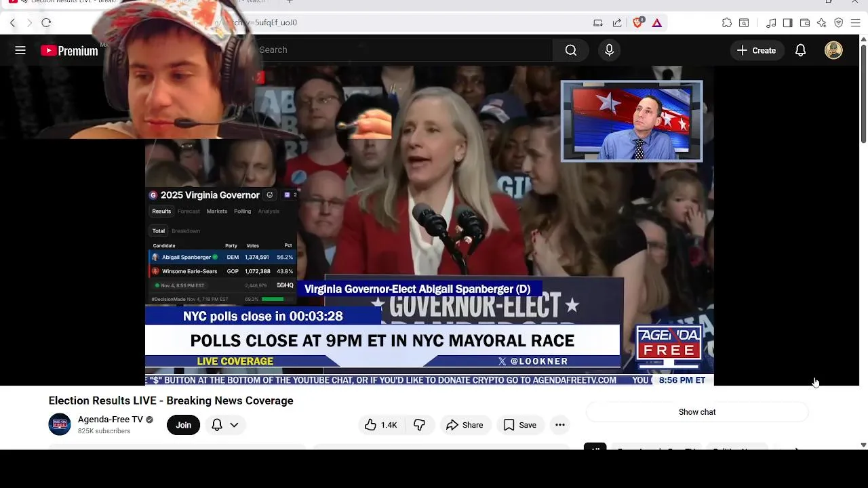This screenshot has width=868, height=488.
Task: Save the video to a playlist
Action: coord(520,425)
